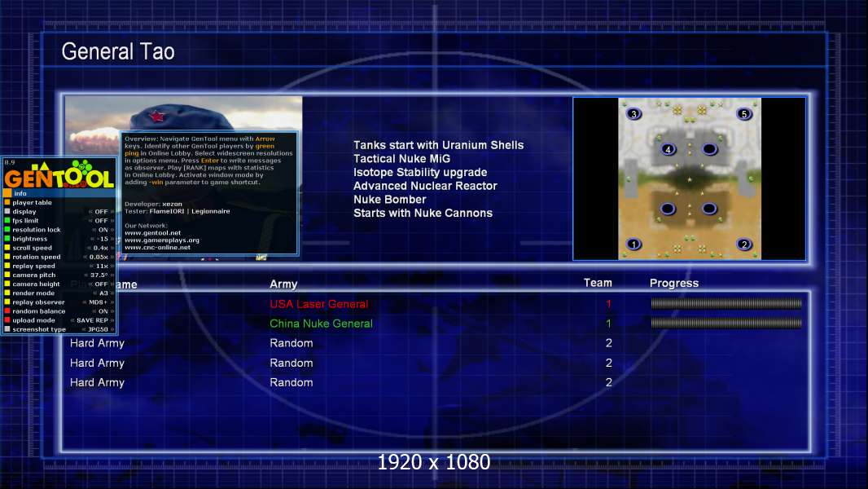Viewport: 868px width, 489px height.
Task: Select the render mode menu label
Action: pyautogui.click(x=33, y=293)
